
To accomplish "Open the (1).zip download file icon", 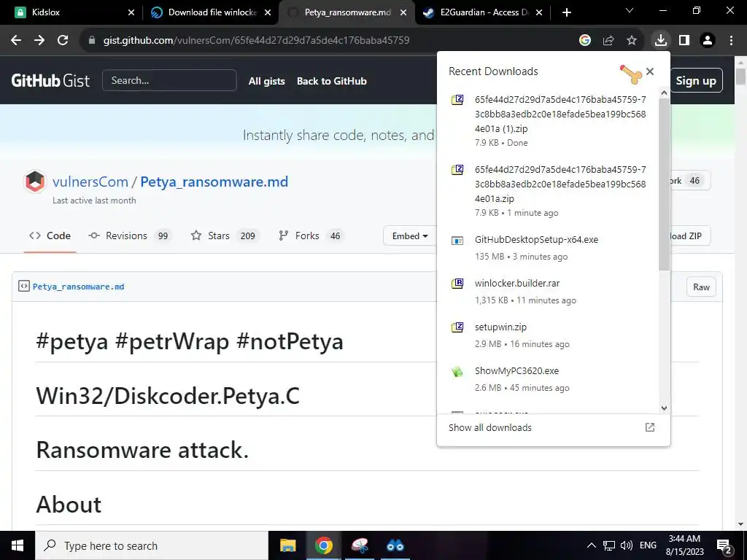I will (x=457, y=100).
